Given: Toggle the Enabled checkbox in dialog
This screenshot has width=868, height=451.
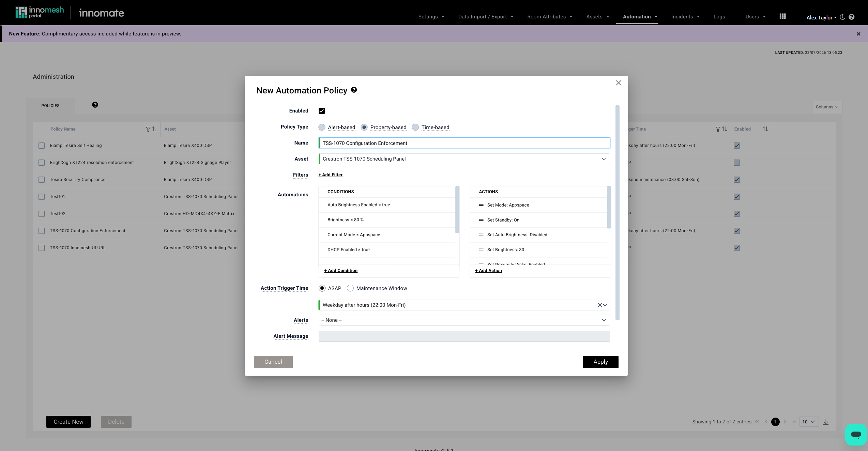Looking at the screenshot, I should (322, 111).
